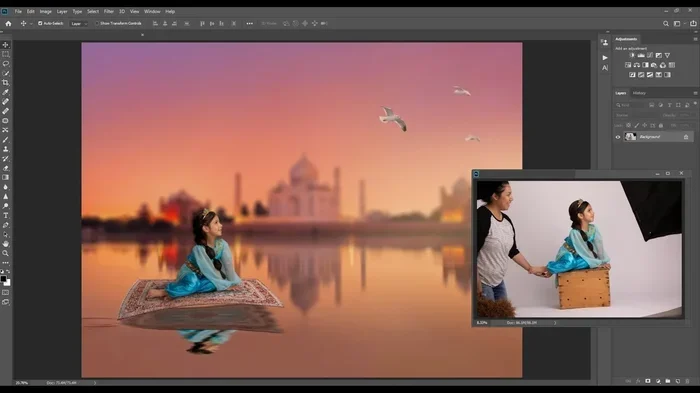This screenshot has height=393, width=700.
Task: Open the Share icon in the top right
Action: pyautogui.click(x=693, y=24)
